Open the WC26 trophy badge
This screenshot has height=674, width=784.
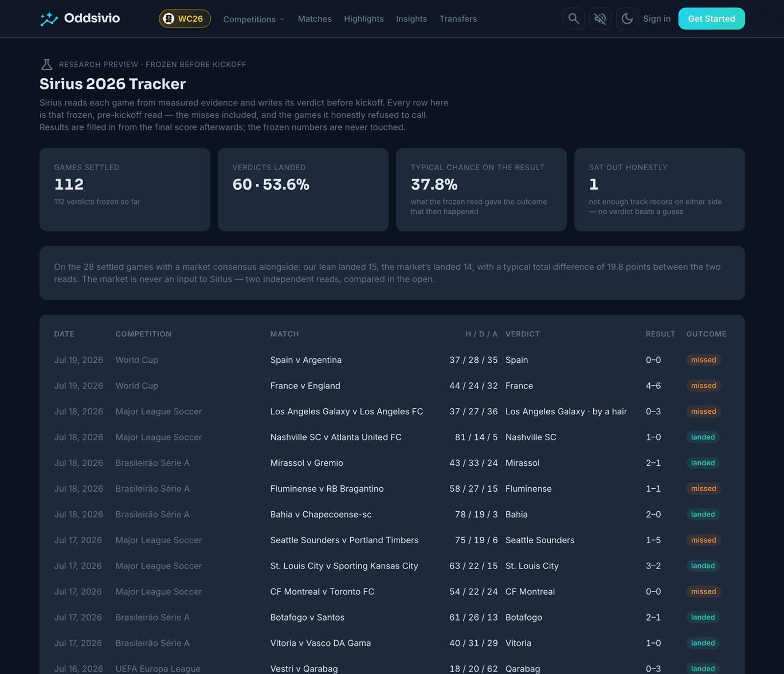185,19
